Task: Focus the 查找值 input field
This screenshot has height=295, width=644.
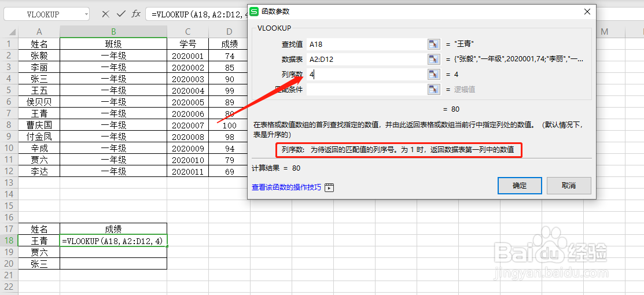Action: point(366,44)
